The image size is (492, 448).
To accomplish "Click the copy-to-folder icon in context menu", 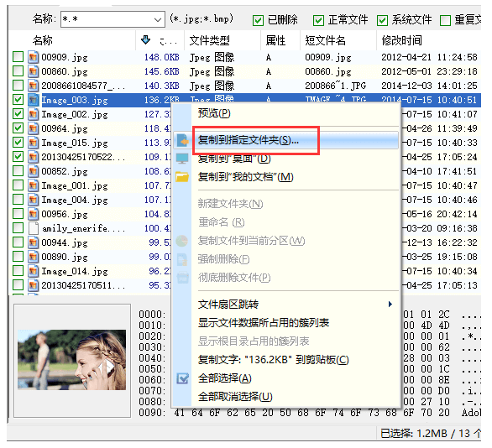I will (182, 140).
